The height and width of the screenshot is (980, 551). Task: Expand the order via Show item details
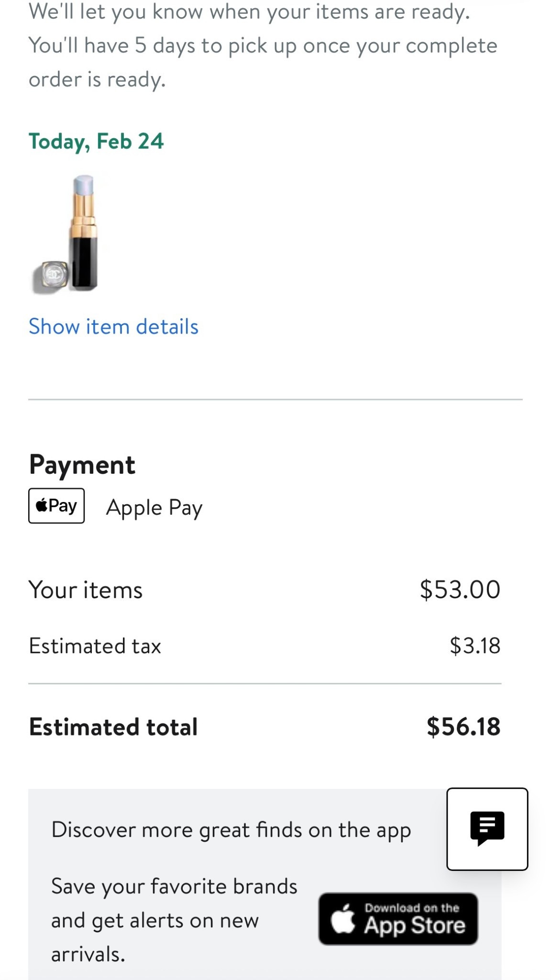click(x=114, y=327)
